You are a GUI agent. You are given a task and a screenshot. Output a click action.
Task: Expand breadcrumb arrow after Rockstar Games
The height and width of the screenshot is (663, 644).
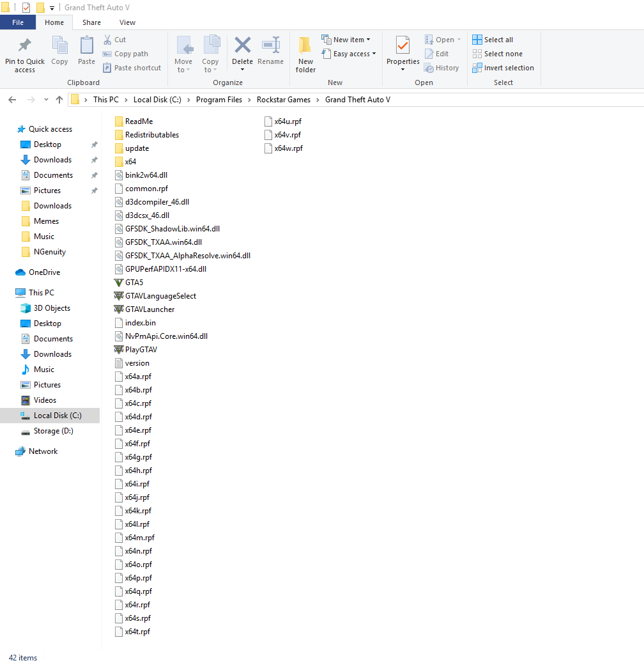[318, 100]
